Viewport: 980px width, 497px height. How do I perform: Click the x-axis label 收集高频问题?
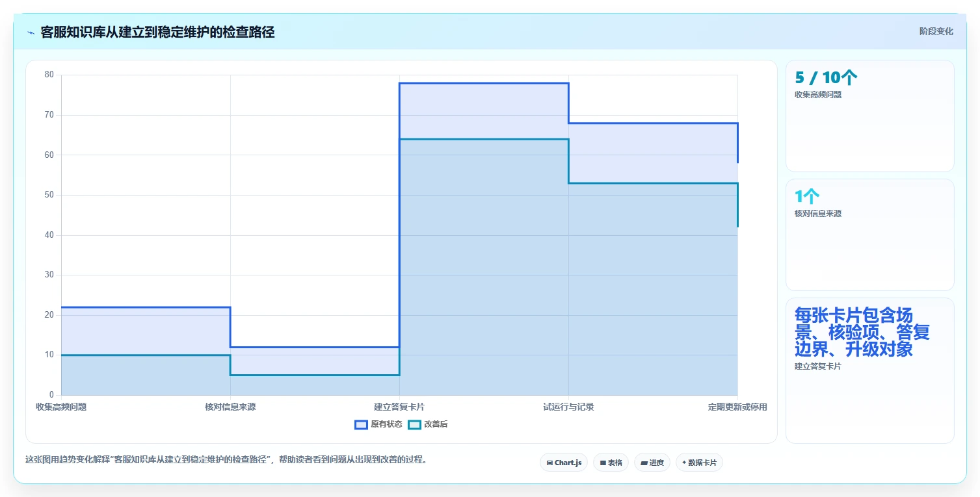pyautogui.click(x=61, y=407)
